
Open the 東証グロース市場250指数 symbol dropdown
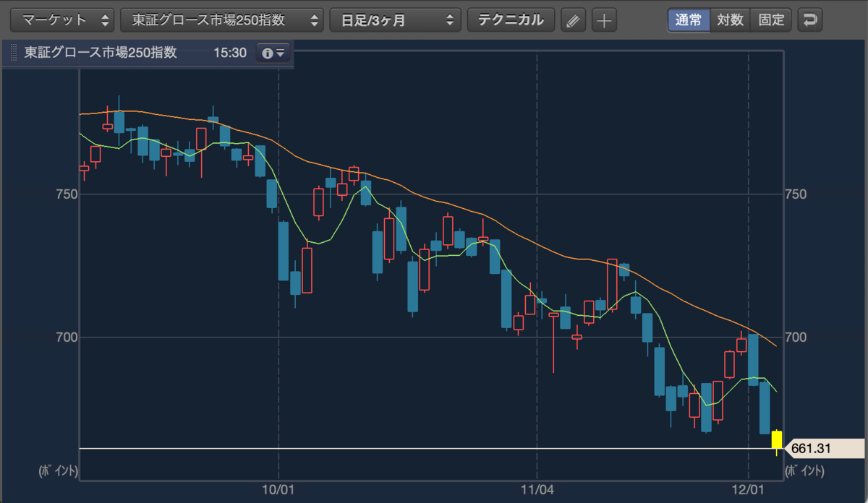(222, 20)
